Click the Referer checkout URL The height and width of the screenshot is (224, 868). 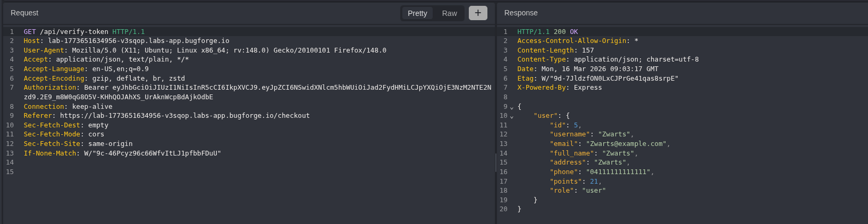184,116
